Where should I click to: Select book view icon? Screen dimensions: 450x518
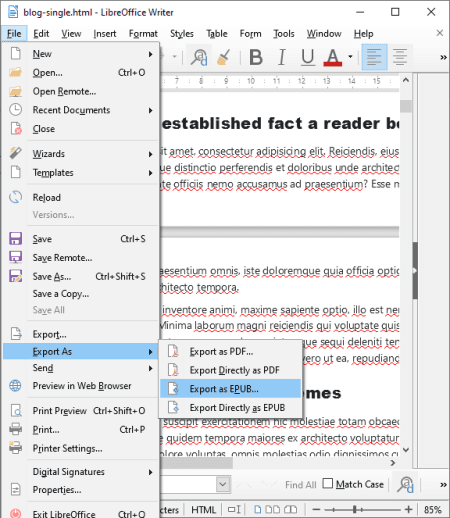click(290, 510)
